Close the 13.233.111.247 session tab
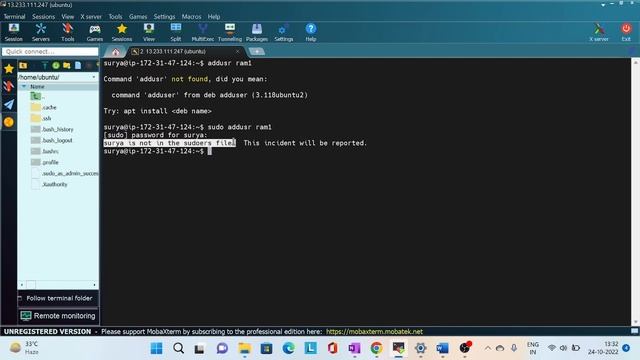This screenshot has width=640, height=360. pos(238,51)
